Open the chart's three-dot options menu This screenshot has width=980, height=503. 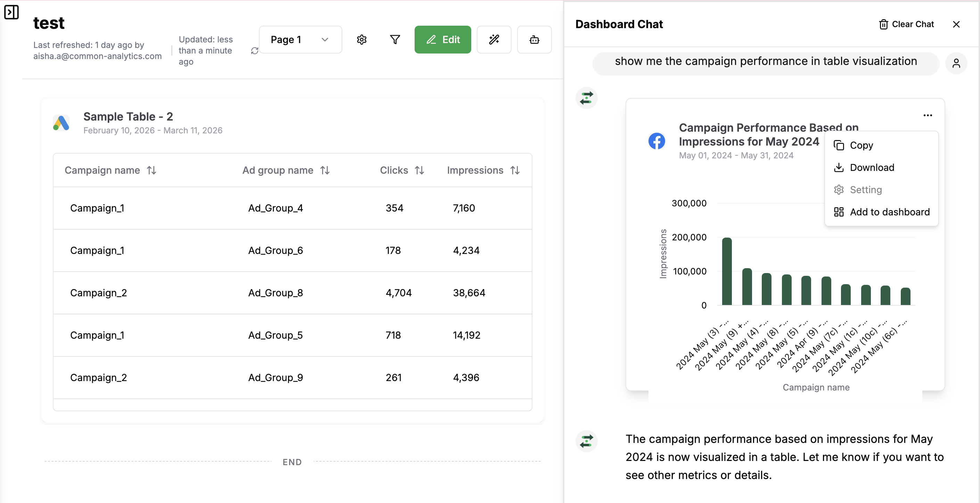928,116
